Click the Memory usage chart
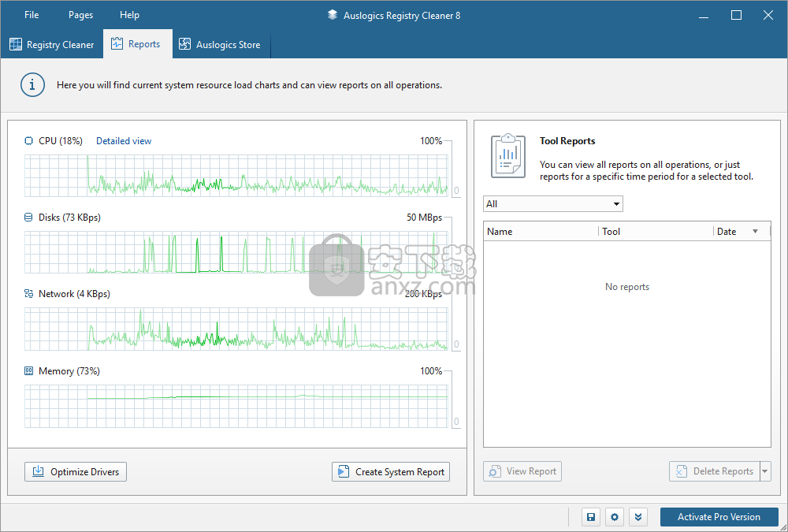This screenshot has height=532, width=788. [236, 407]
